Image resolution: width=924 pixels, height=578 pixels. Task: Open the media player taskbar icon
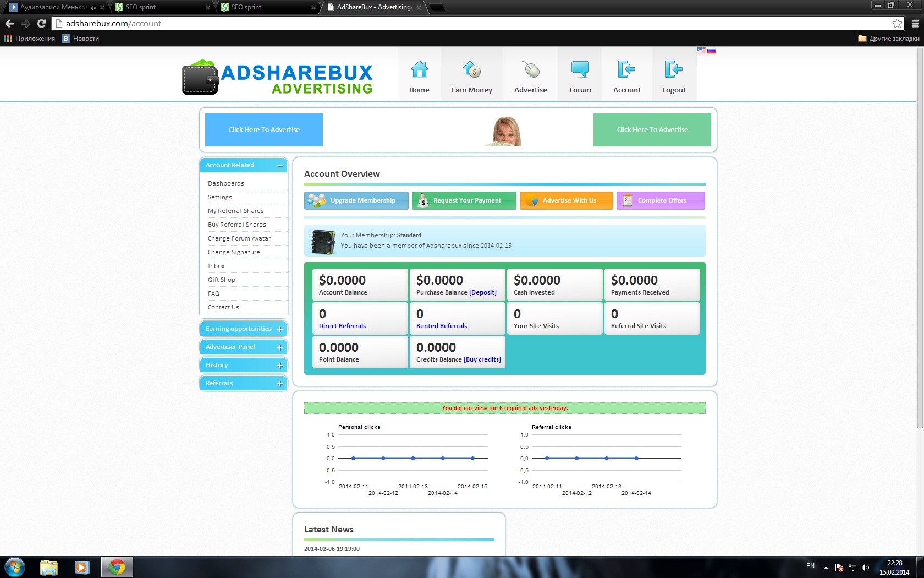[x=82, y=567]
